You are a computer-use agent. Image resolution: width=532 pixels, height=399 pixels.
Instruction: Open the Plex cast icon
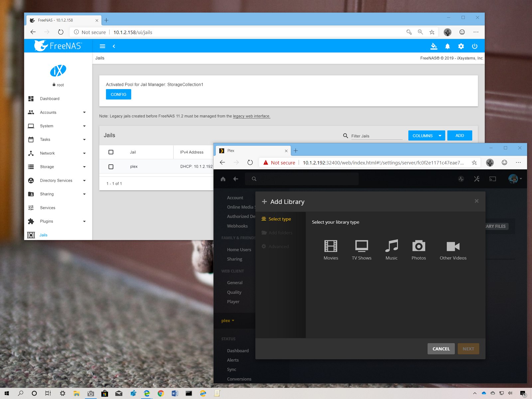click(x=492, y=179)
